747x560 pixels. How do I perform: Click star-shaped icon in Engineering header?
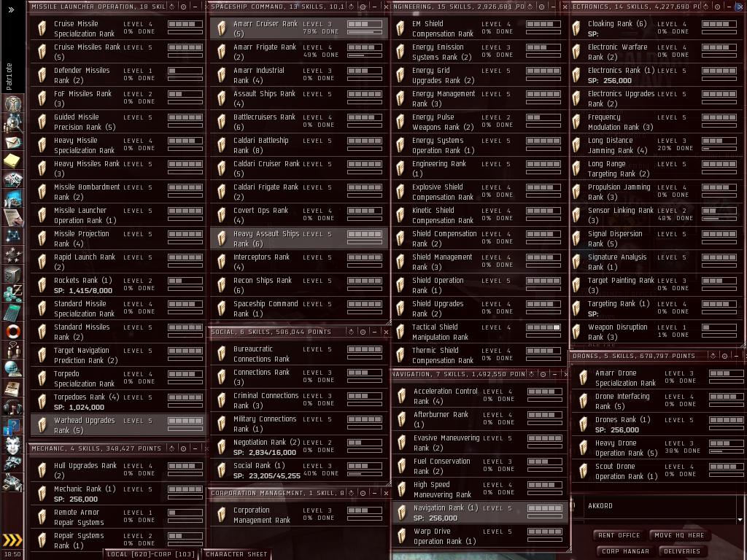coord(530,7)
